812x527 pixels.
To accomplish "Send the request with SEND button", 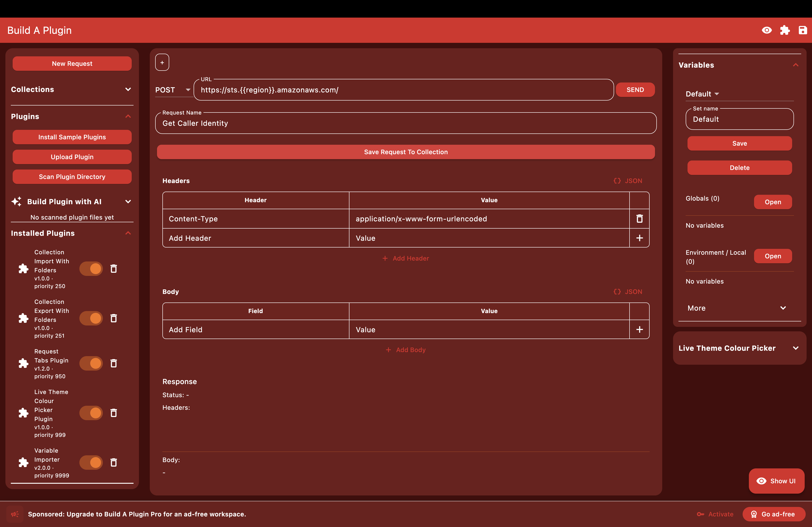I will 635,90.
